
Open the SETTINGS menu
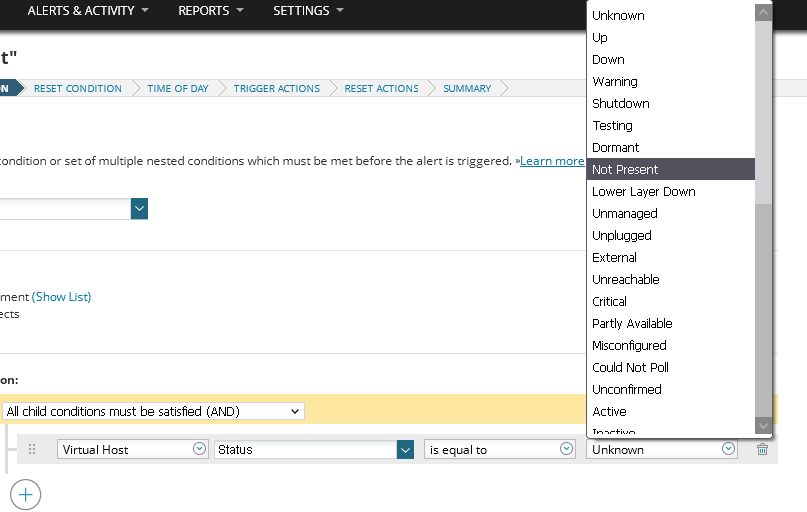[308, 10]
